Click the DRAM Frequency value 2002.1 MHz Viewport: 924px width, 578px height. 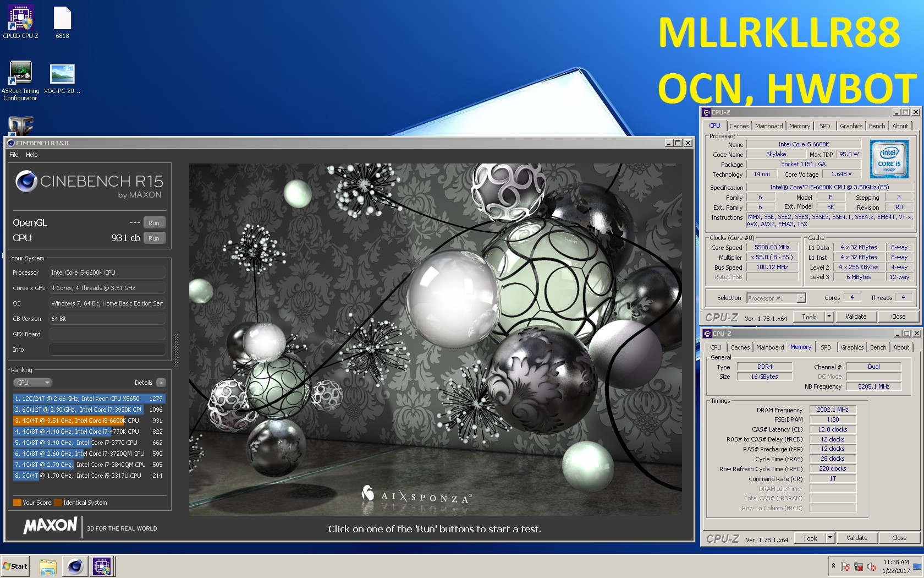click(832, 410)
